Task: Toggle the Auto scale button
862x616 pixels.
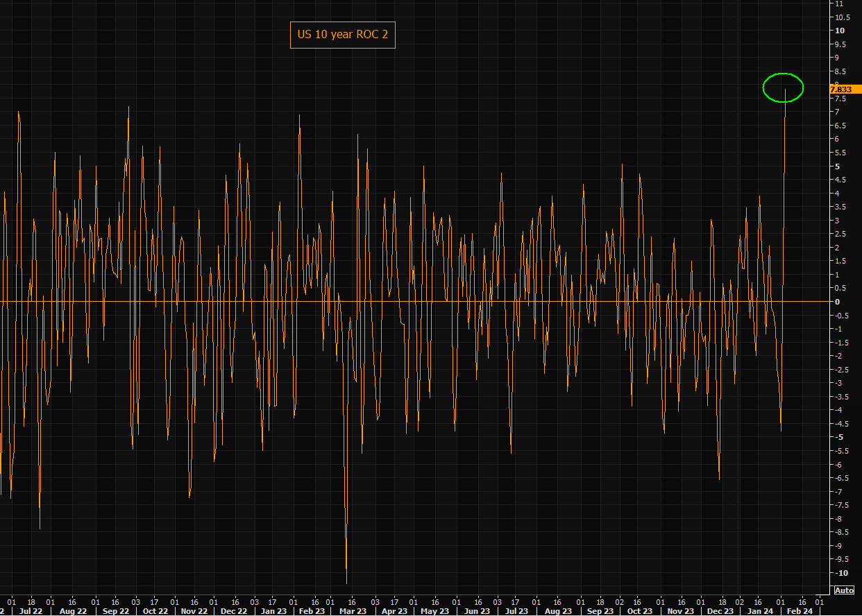Action: [x=844, y=590]
